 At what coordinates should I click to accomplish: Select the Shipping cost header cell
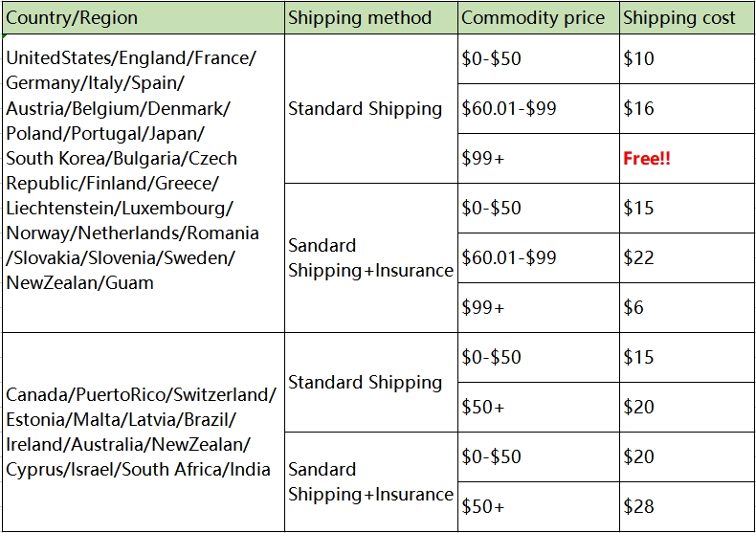click(x=679, y=17)
